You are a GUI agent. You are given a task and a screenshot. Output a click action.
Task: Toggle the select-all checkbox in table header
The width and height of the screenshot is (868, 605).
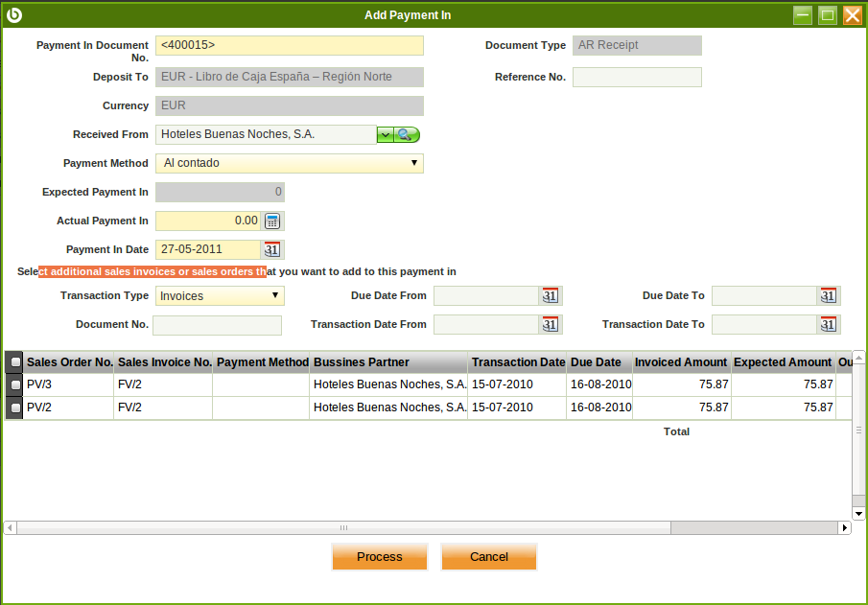(14, 362)
